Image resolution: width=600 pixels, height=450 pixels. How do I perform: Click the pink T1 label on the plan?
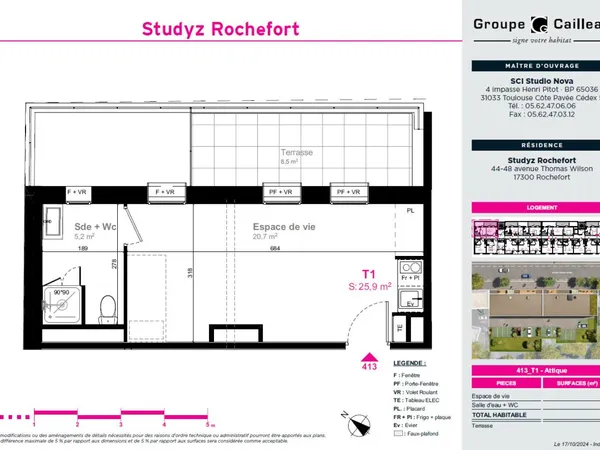tap(369, 274)
